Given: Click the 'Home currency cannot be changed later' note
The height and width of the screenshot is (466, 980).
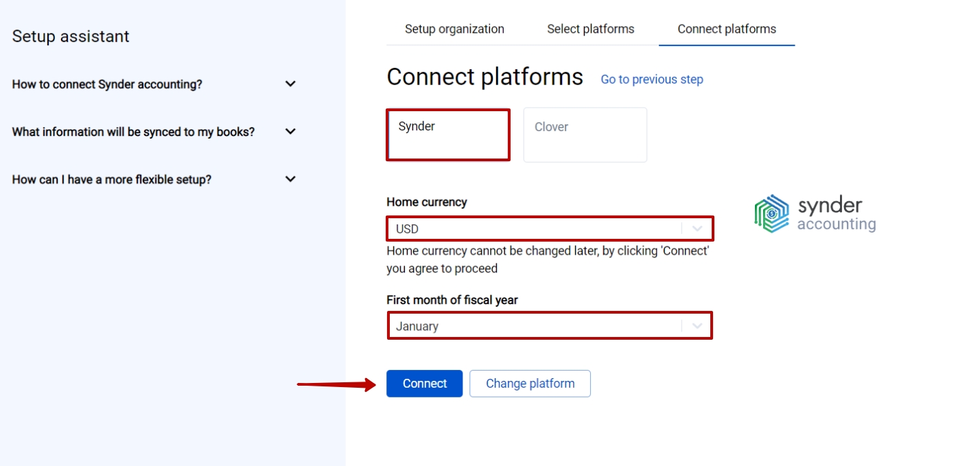Looking at the screenshot, I should point(548,259).
